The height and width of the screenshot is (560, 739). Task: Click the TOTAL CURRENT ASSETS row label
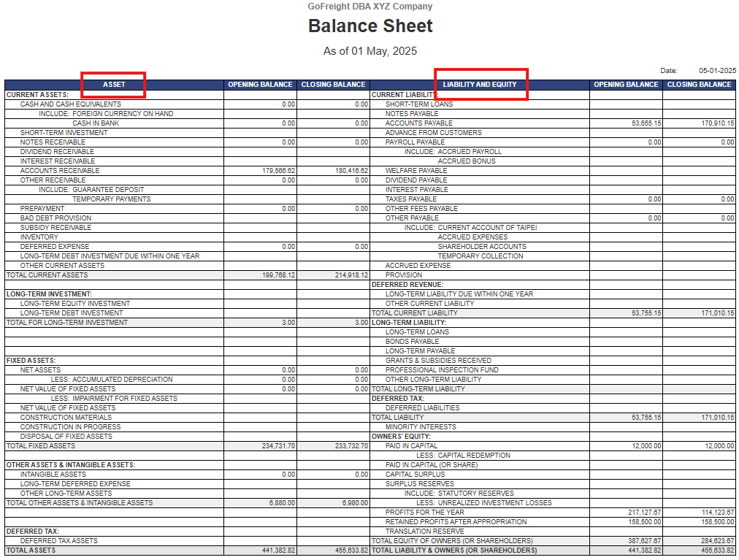click(x=47, y=275)
